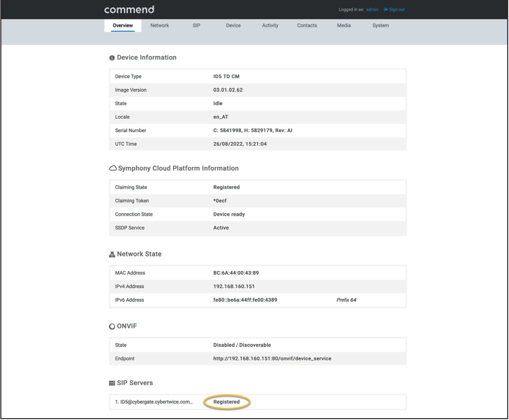Image resolution: width=509 pixels, height=420 pixels.
Task: Switch to the Activity tab
Action: (x=270, y=25)
